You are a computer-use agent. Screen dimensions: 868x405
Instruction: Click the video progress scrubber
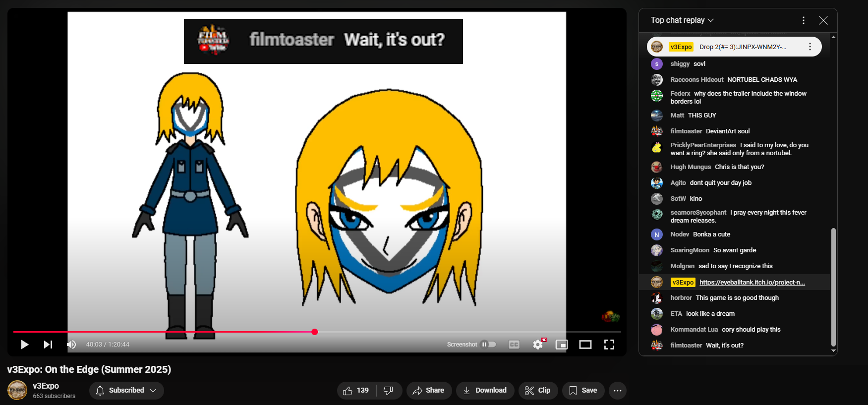(x=315, y=332)
